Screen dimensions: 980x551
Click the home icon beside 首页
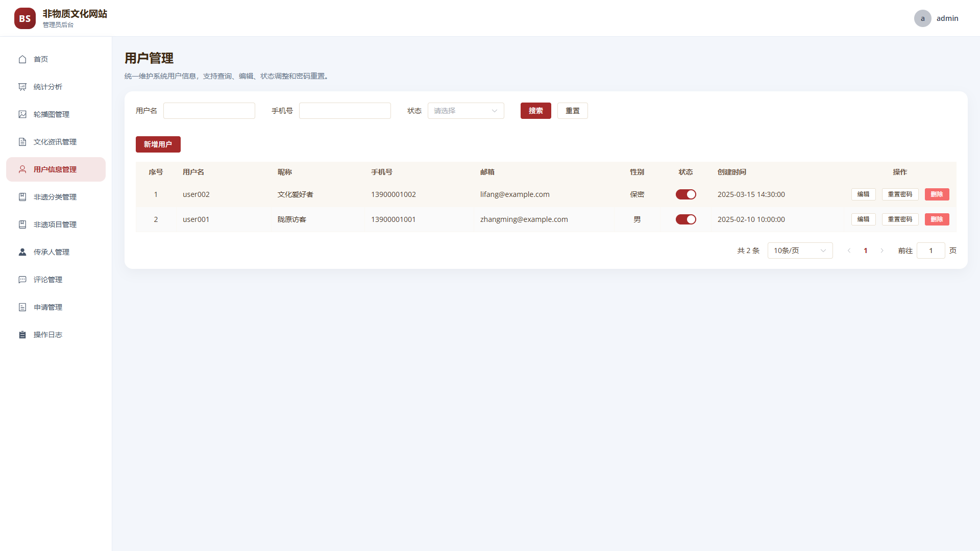coord(22,59)
